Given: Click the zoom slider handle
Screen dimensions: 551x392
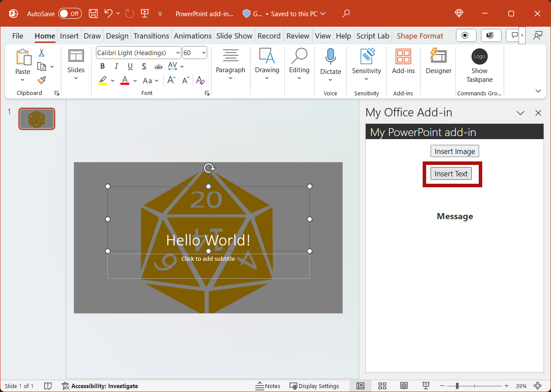Looking at the screenshot, I should pyautogui.click(x=457, y=386).
